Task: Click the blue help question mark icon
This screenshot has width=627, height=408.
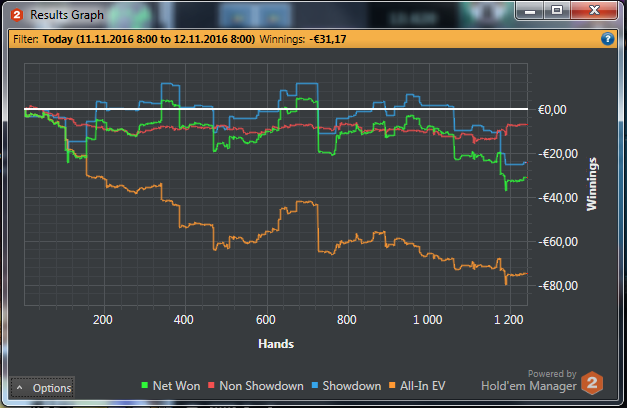Action: 607,39
